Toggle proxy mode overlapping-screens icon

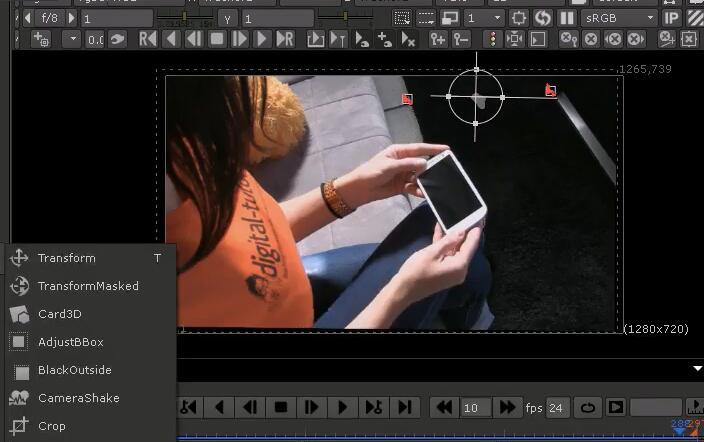(449, 18)
